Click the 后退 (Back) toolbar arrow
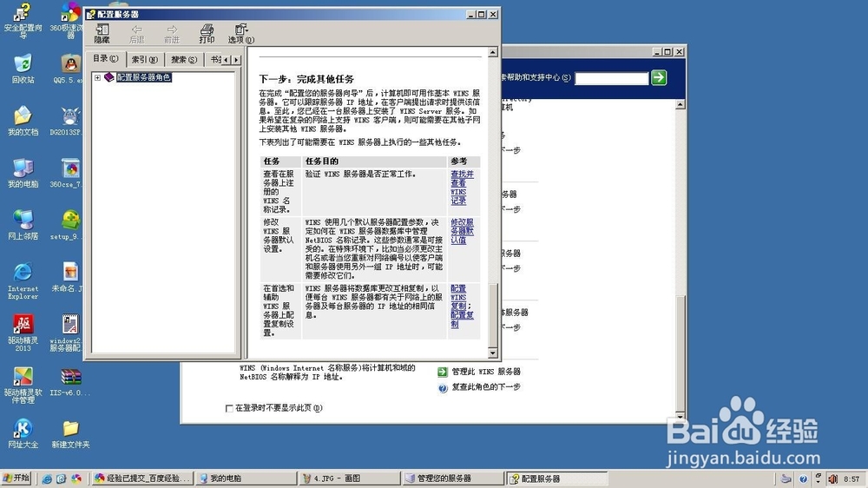This screenshot has height=488, width=868. click(x=137, y=33)
